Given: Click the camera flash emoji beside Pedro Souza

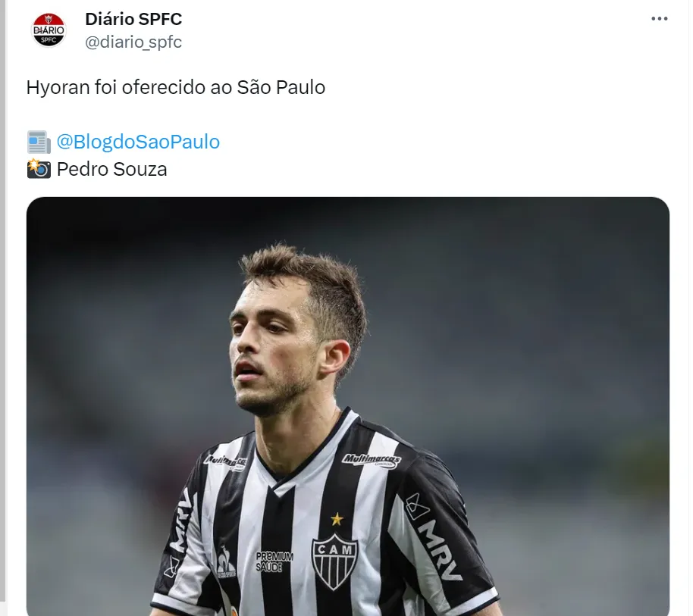Looking at the screenshot, I should [x=39, y=169].
